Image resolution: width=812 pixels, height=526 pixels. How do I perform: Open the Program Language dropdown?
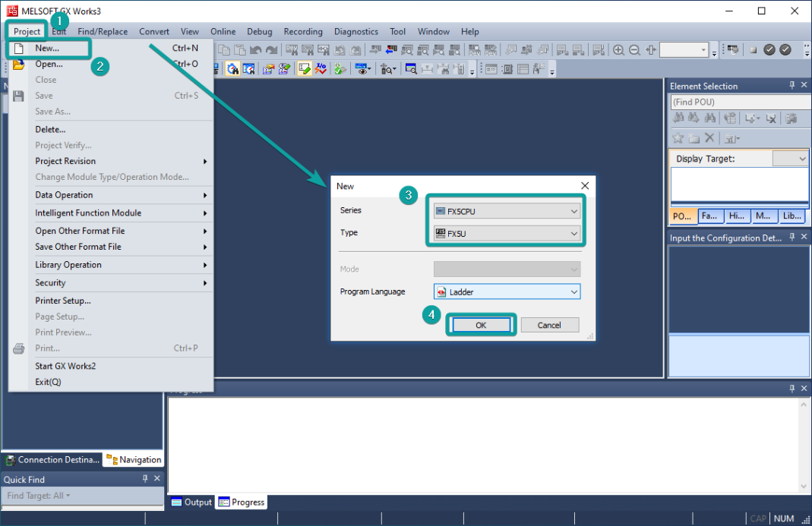point(507,291)
